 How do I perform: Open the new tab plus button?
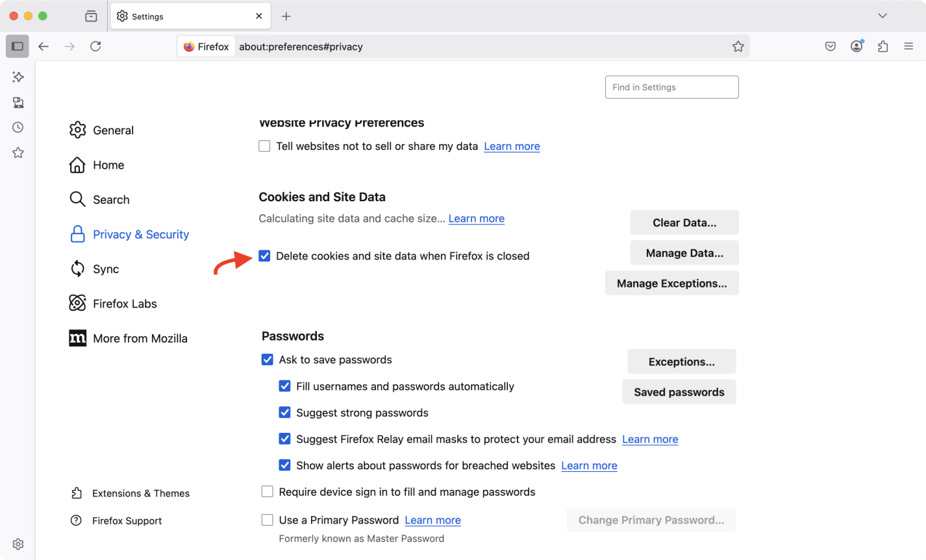point(286,16)
